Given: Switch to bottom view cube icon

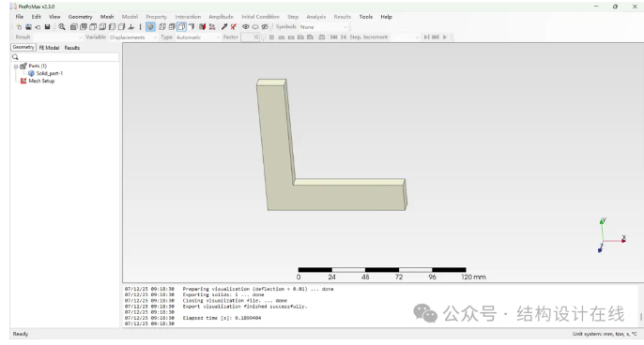Looking at the screenshot, I should (102, 27).
